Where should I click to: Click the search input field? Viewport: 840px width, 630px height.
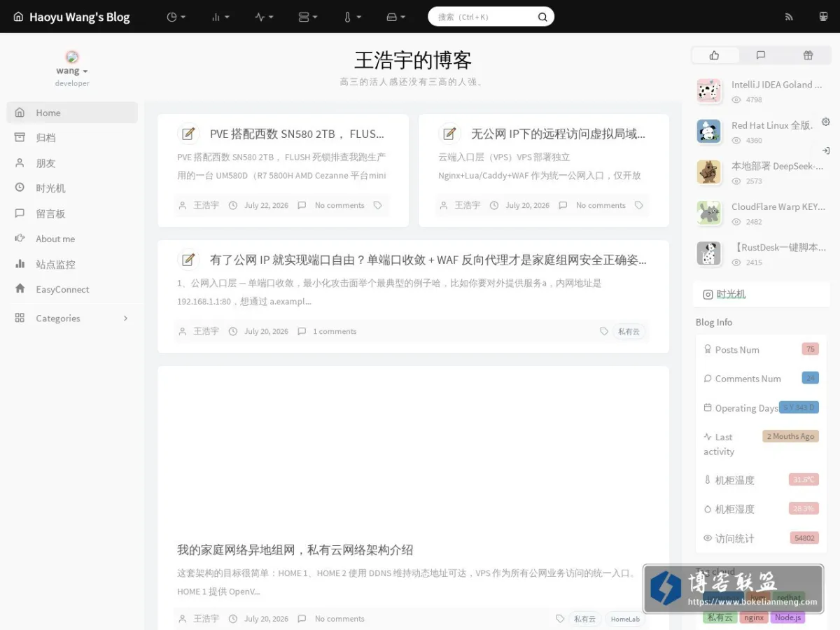point(484,17)
